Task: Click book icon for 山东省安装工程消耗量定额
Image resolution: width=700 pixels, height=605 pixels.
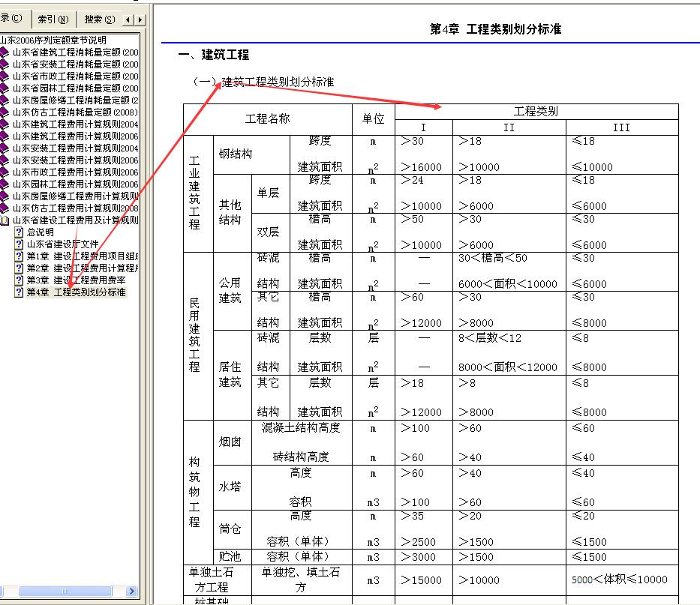Action: [x=5, y=64]
